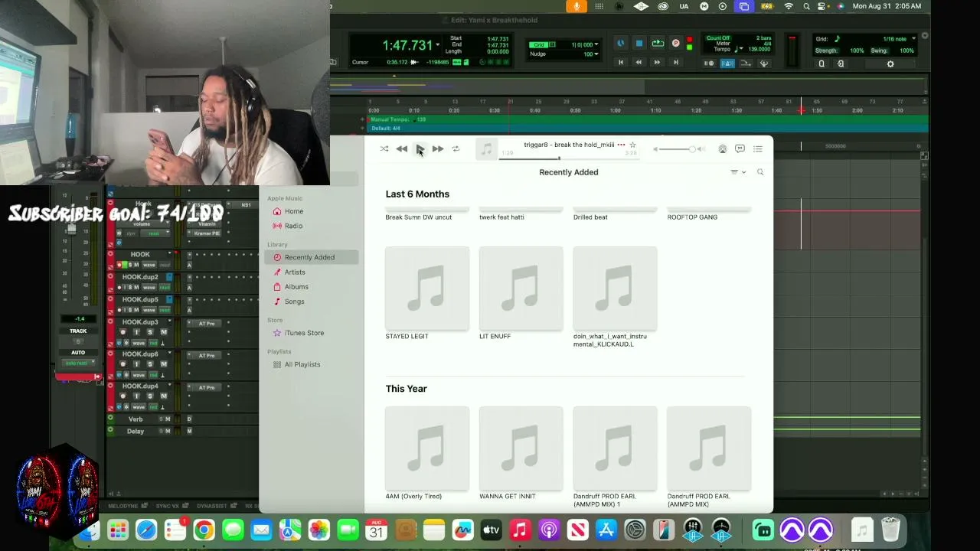Open Google Chrome from the Dock
This screenshot has width=980, height=551.
[204, 530]
